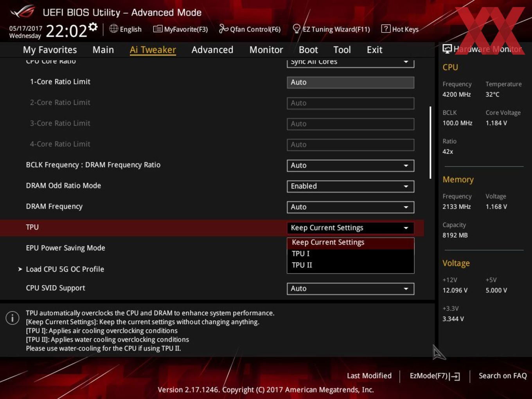Screen dimensions: 532x399
Task: Click the Hot Keys question mark icon
Action: point(386,29)
